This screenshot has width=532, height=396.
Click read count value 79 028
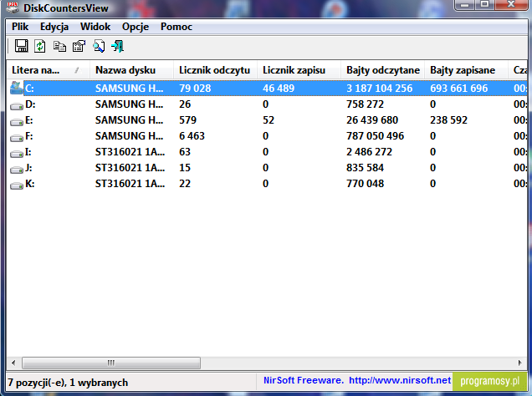195,89
